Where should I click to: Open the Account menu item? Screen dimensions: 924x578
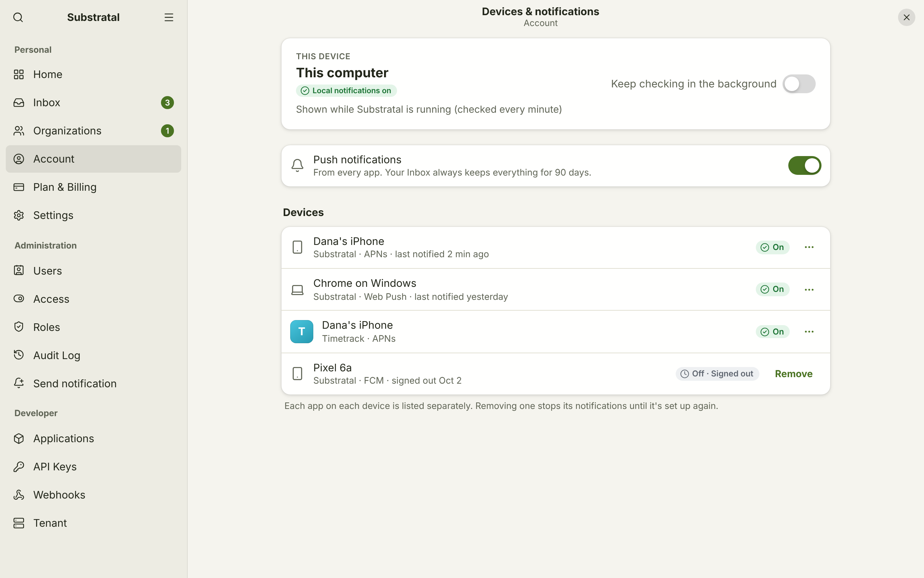(93, 159)
